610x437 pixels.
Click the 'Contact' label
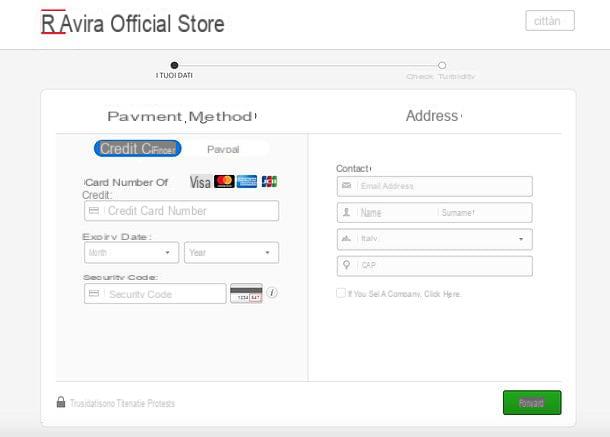pos(353,168)
